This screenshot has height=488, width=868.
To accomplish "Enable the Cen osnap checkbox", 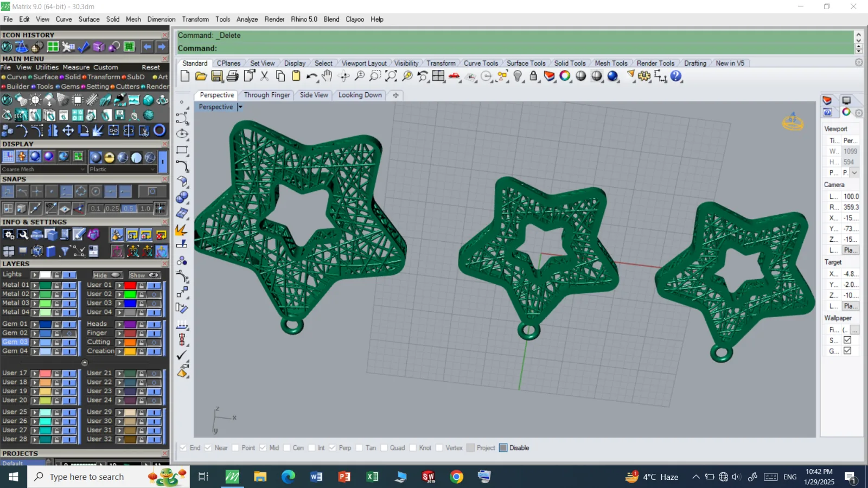I will tap(286, 448).
